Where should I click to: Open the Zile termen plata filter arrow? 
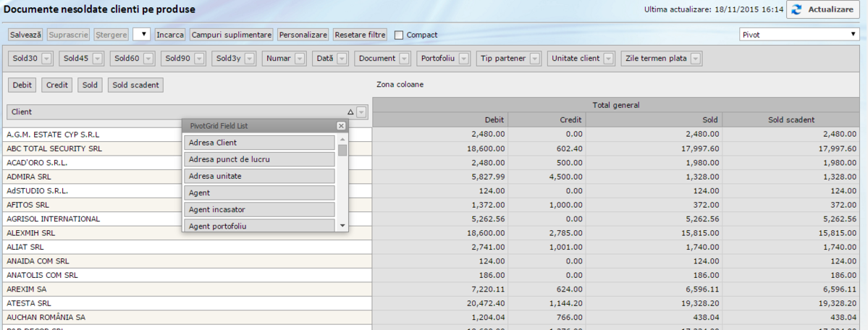click(x=695, y=59)
